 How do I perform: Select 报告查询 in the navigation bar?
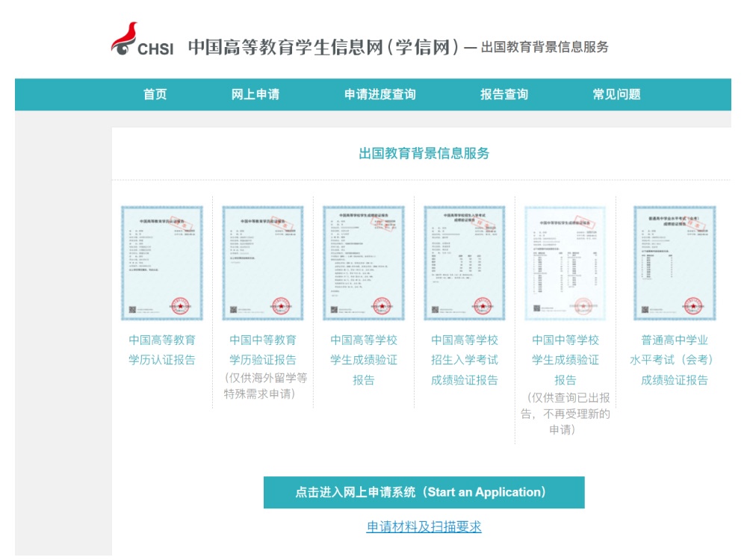tap(504, 94)
